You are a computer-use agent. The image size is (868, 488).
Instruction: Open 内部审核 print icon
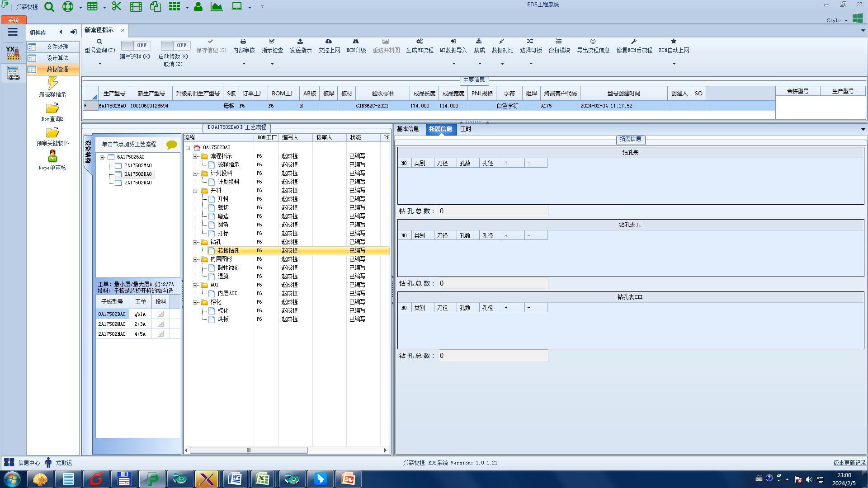(x=243, y=42)
